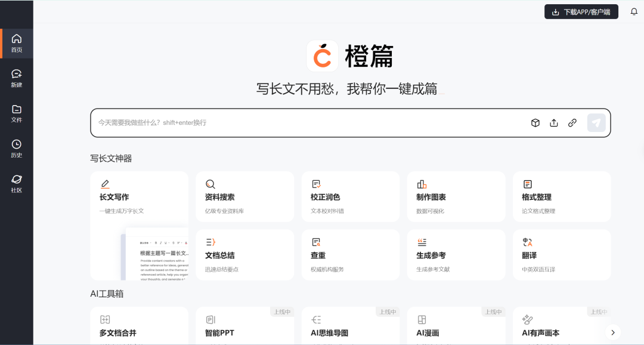Click the 数据可视化 description text
Image resolution: width=644 pixels, height=345 pixels.
(430, 211)
